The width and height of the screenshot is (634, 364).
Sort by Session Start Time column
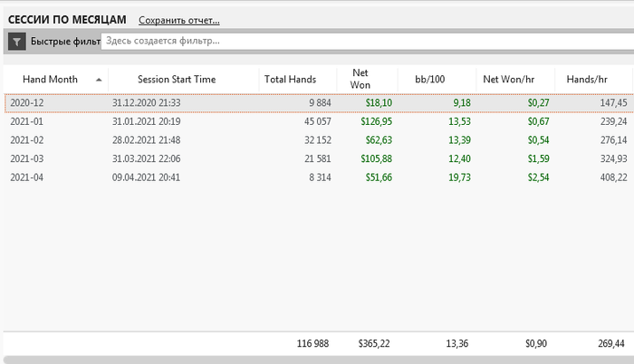click(177, 80)
